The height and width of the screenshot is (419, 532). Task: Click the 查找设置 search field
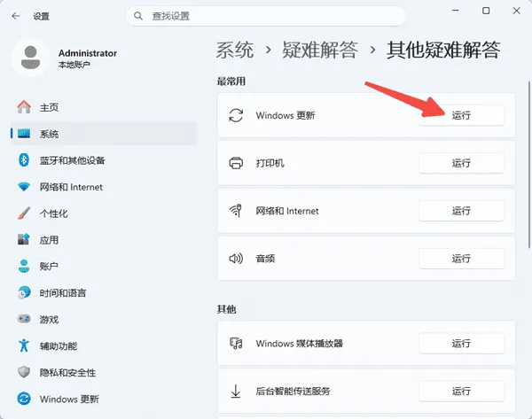point(266,16)
